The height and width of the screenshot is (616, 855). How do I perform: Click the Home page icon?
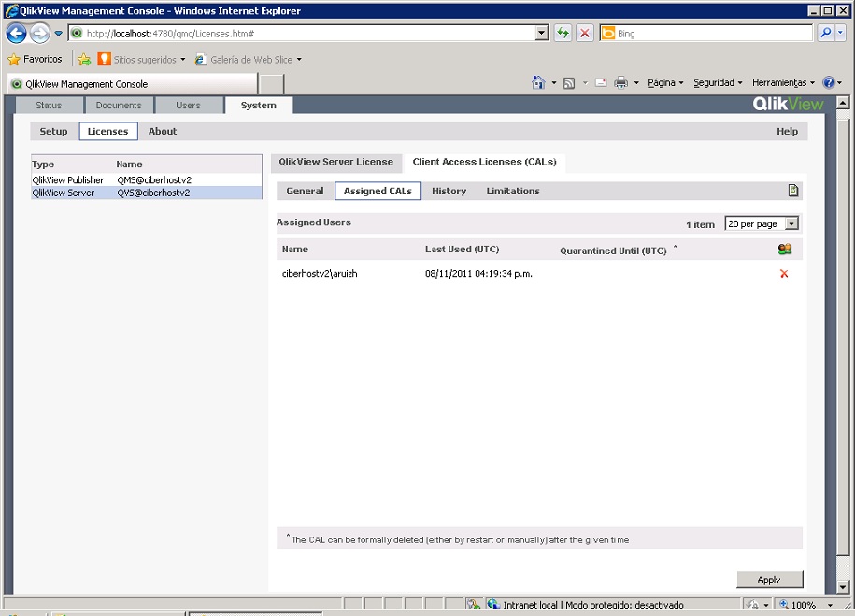[538, 82]
